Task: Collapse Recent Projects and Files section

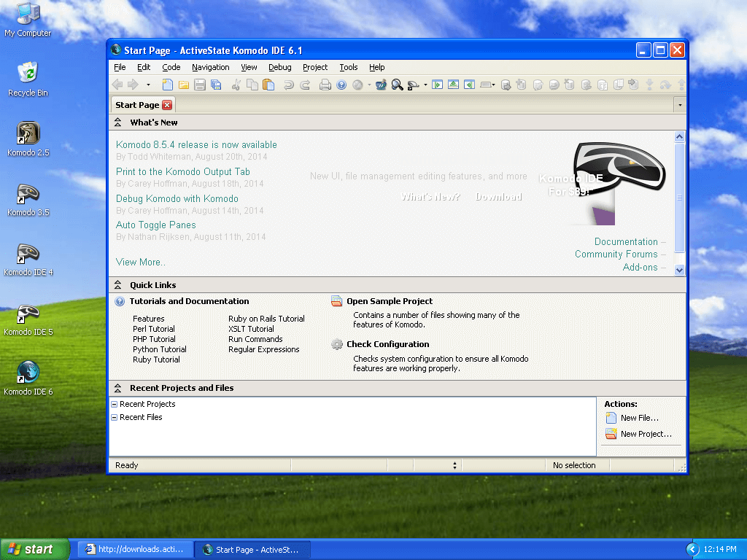Action: [117, 388]
